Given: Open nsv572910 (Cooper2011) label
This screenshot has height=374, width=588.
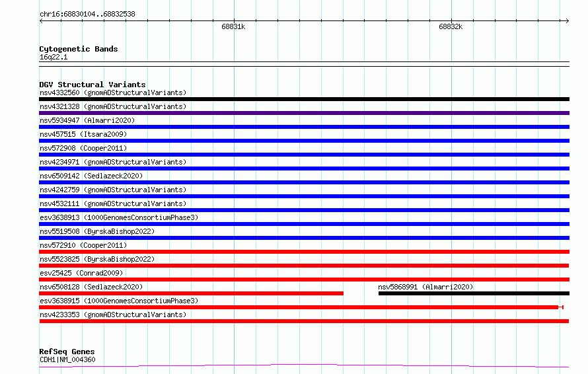Looking at the screenshot, I should [x=83, y=245].
